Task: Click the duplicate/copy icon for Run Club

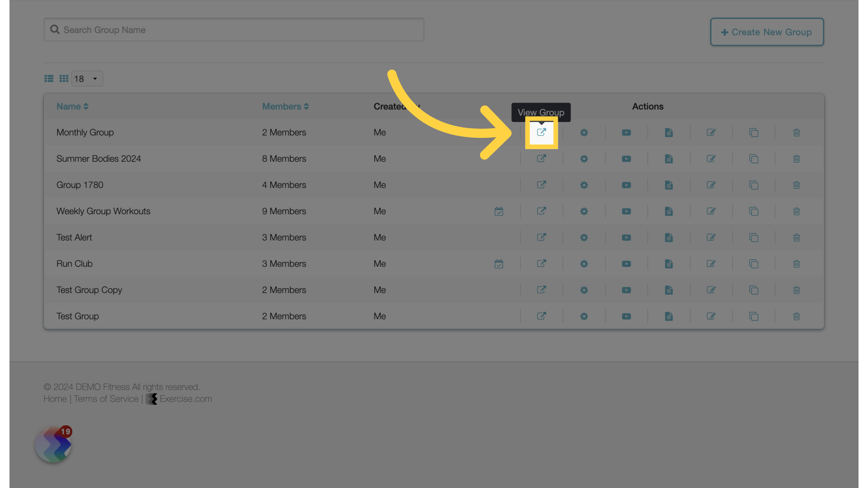Action: pos(754,263)
